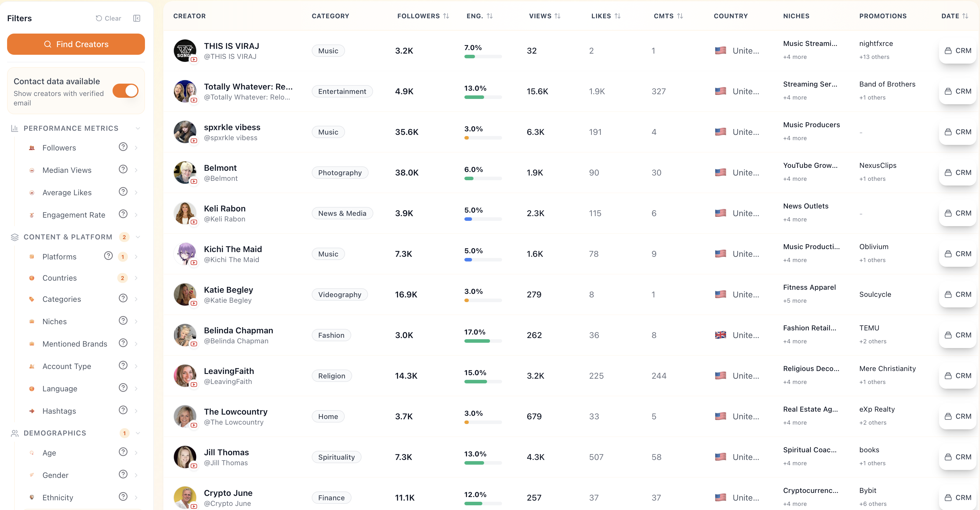Click the sort arrows on the Views column
This screenshot has height=510, width=980.
click(x=557, y=16)
